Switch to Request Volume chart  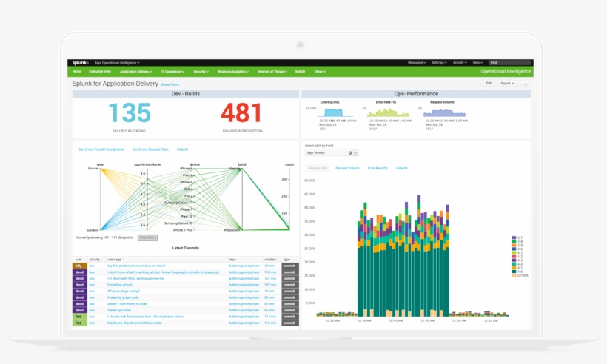(347, 168)
